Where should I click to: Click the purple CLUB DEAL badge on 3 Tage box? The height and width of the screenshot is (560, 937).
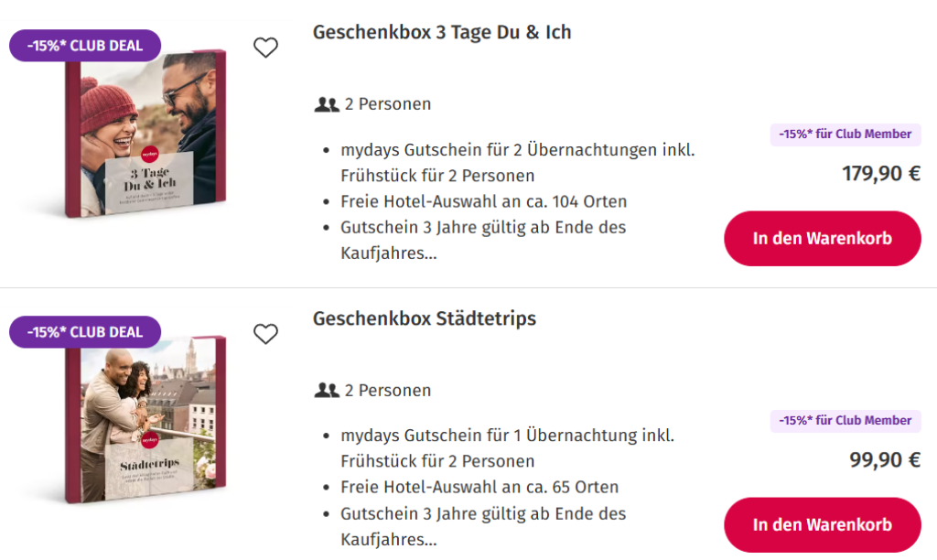click(85, 46)
